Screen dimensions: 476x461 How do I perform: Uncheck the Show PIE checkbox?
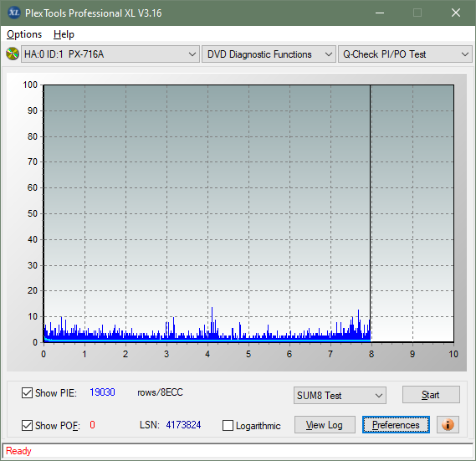(x=27, y=392)
